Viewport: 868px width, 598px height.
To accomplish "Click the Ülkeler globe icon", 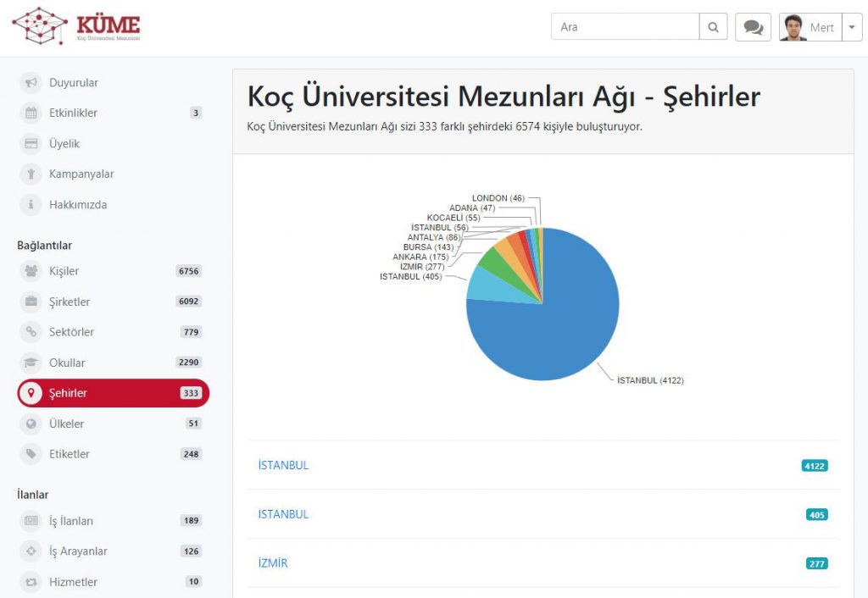I will pyautogui.click(x=31, y=424).
